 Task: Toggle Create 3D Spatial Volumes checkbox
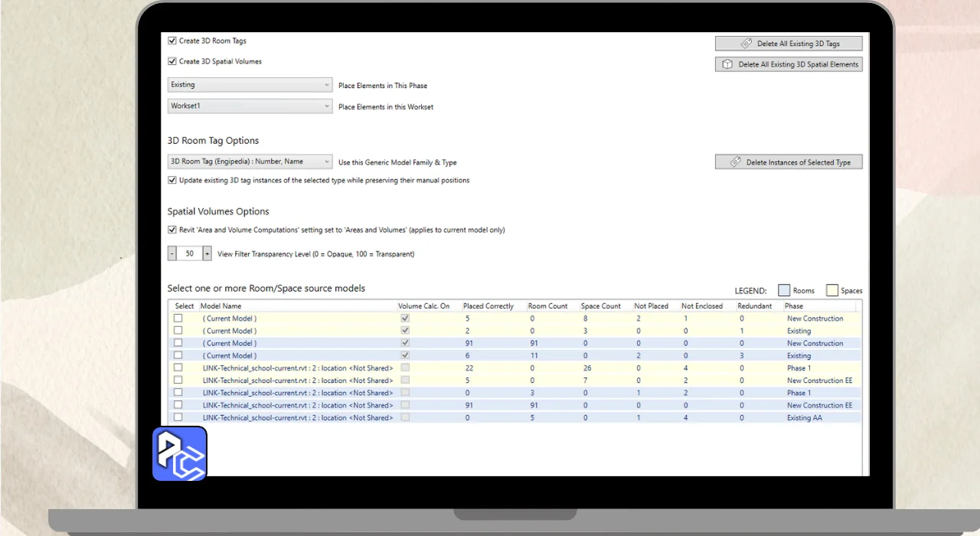pos(172,62)
